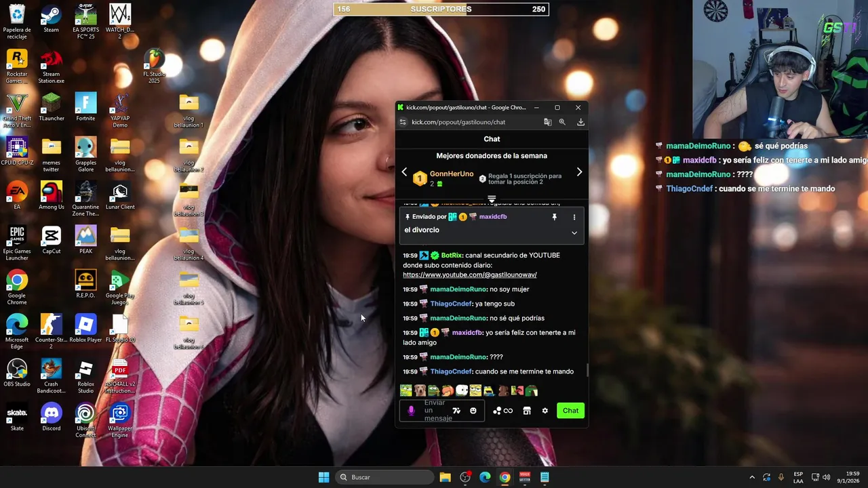Open the Roblox Studio desktop icon
Viewport: 868px width, 488px height.
coord(85,376)
